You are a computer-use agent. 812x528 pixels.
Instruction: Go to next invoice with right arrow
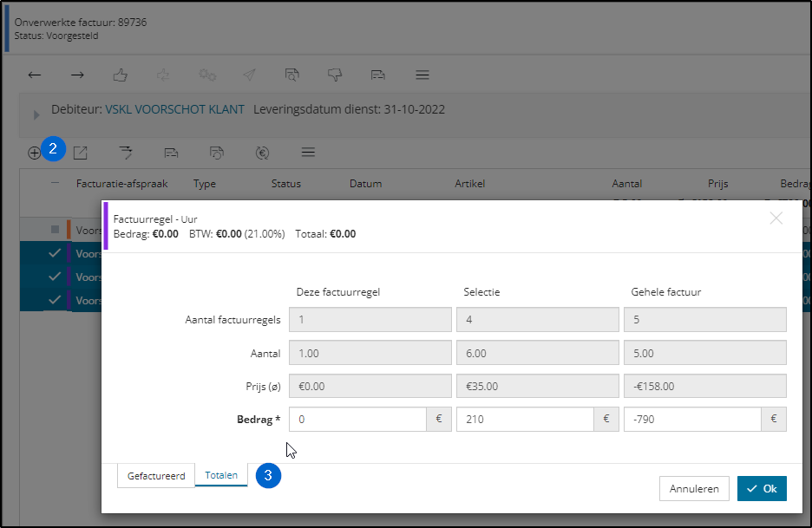tap(77, 75)
